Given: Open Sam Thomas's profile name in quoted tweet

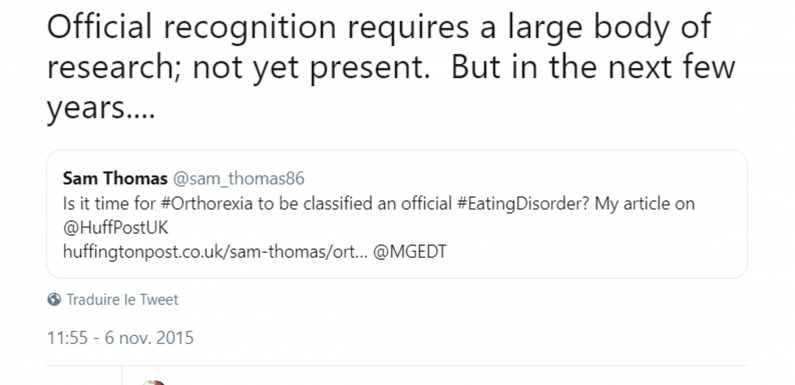Looking at the screenshot, I should [x=115, y=179].
